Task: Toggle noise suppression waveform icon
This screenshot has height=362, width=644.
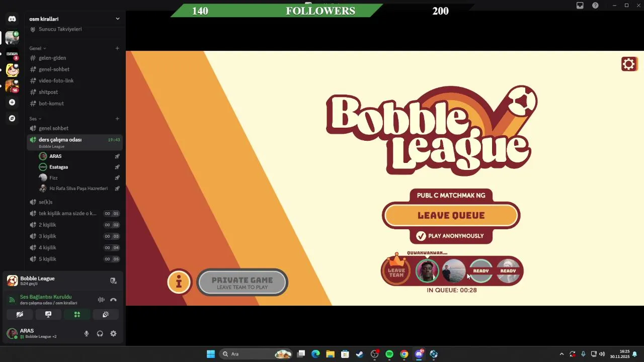Action: point(101,300)
